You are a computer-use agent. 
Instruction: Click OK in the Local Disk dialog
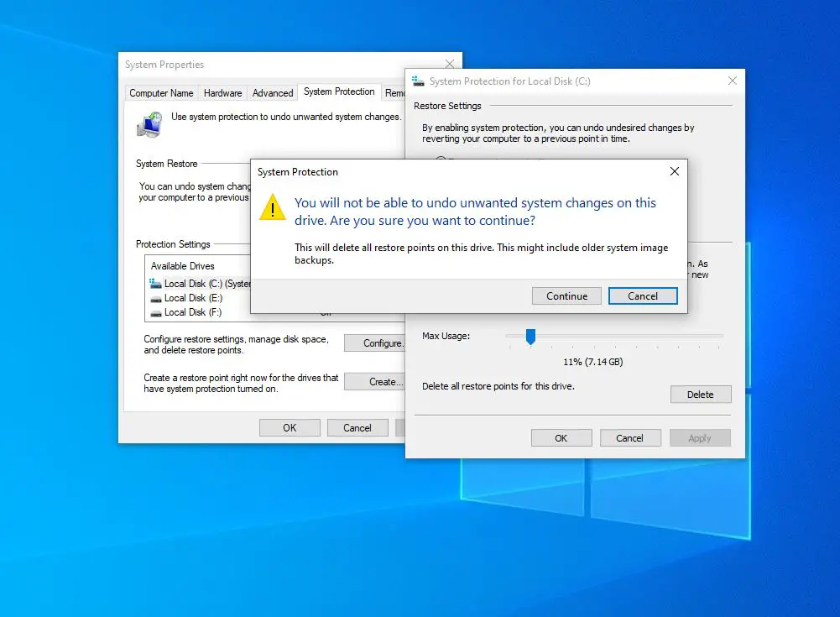(x=561, y=437)
